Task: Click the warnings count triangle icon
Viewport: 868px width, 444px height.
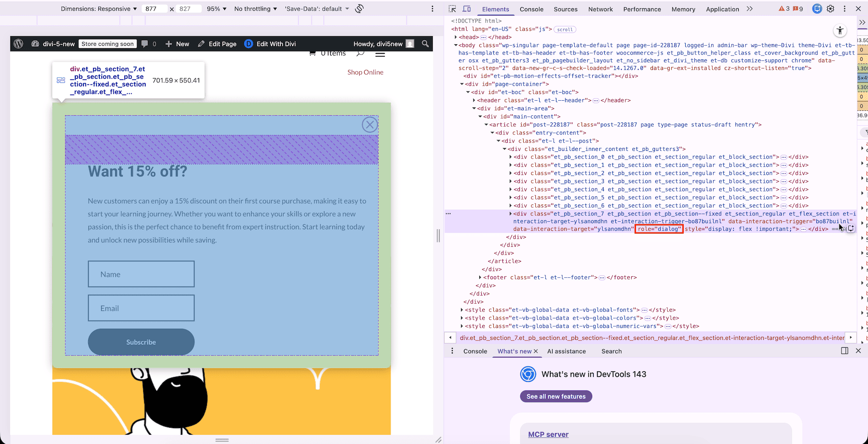Action: pyautogui.click(x=784, y=9)
